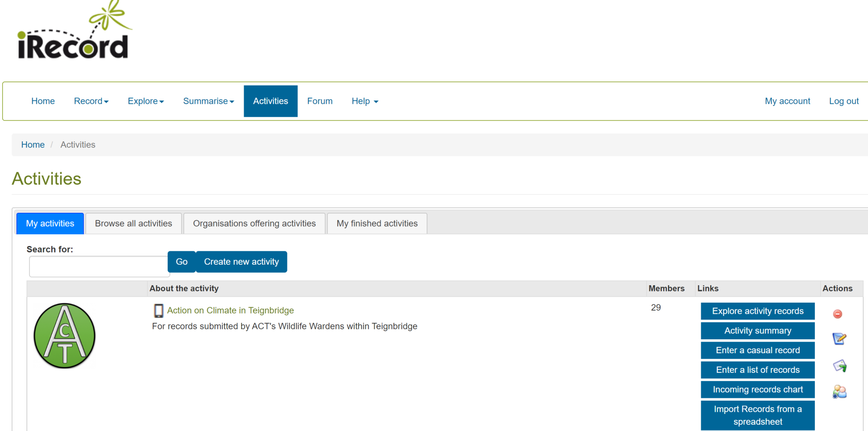Click the Search for text field

tap(98, 267)
